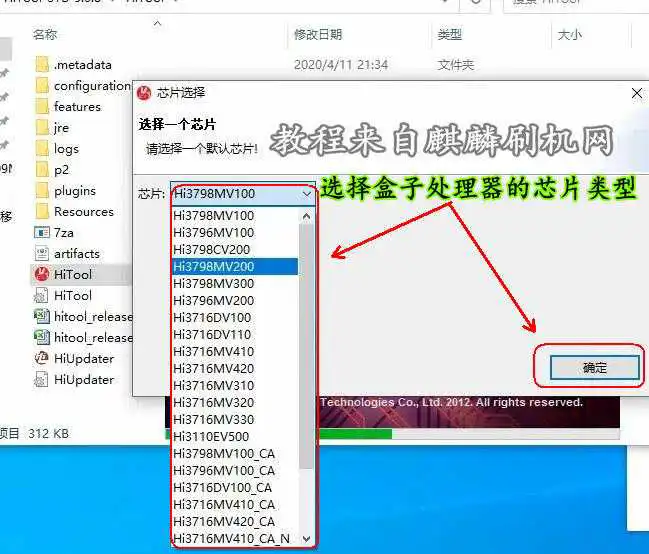This screenshot has height=554, width=649.
Task: Choose Hi3716DV110 from the chip list
Action: pyautogui.click(x=235, y=335)
